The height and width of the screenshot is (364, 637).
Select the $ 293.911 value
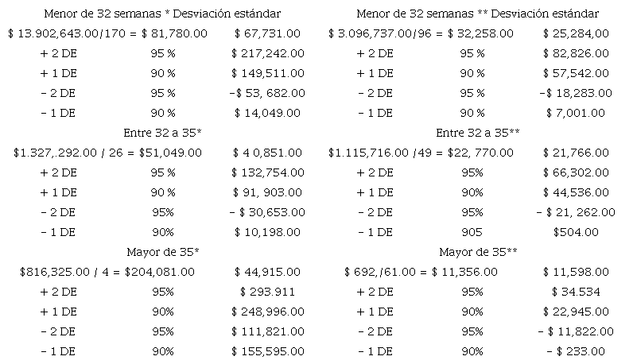coord(267,292)
